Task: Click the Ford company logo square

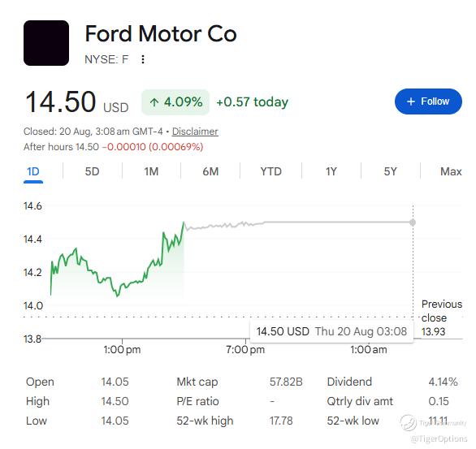Action: coord(46,43)
